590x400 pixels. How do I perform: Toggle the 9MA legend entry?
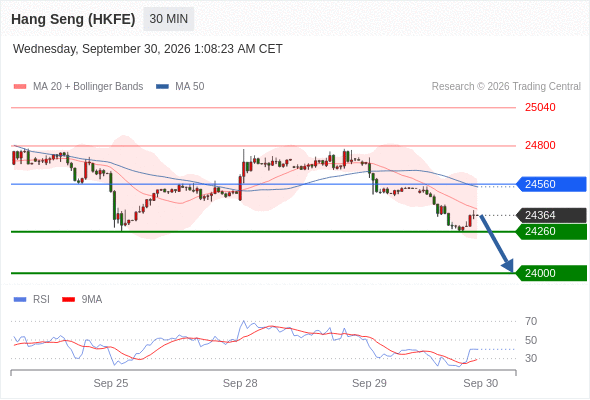[82, 300]
